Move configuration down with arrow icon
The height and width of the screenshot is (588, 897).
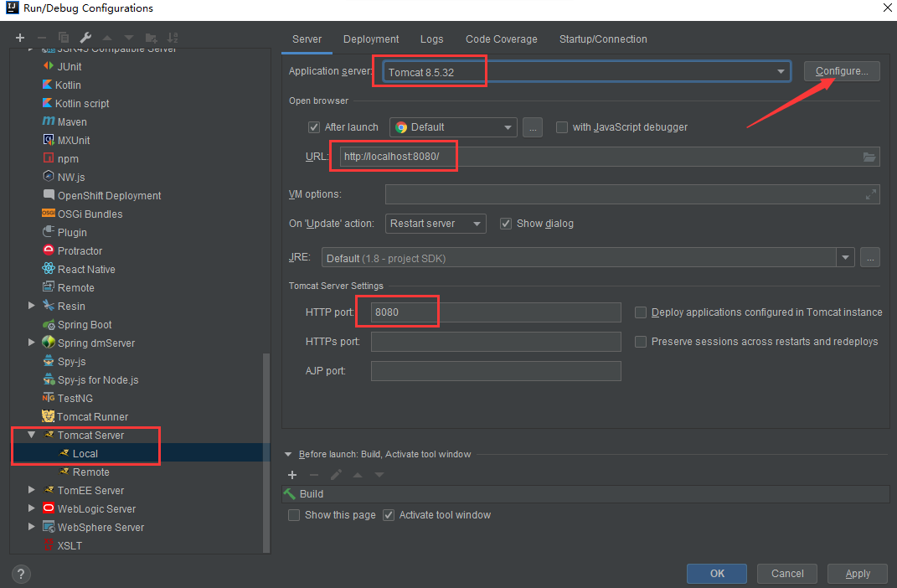pyautogui.click(x=129, y=38)
